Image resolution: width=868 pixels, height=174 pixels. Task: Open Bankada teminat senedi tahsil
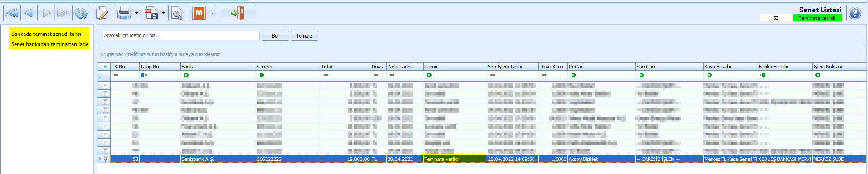[47, 34]
